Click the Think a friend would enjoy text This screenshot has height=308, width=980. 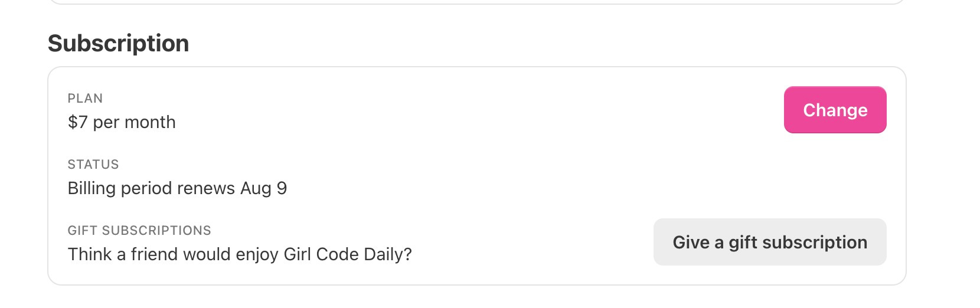pos(174,254)
